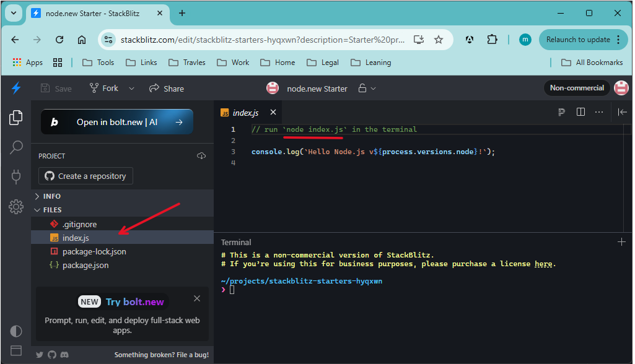
Task: Open All Bookmarks folder
Action: 592,63
